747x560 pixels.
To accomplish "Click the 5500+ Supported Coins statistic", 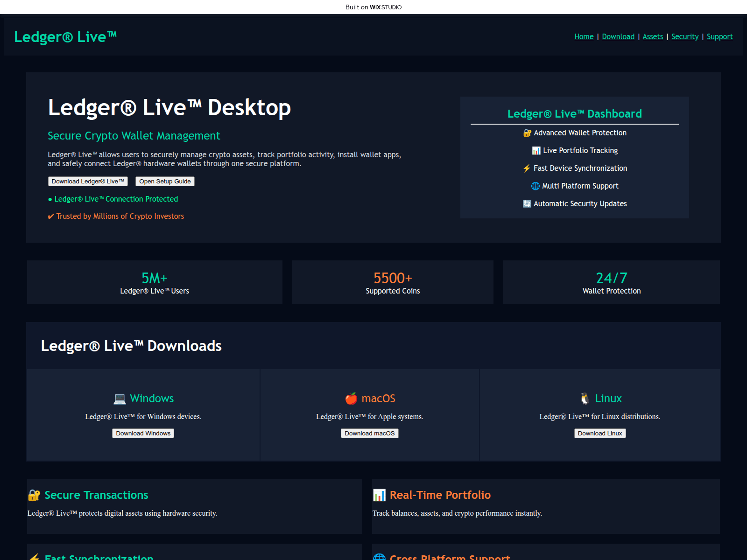I will coord(393,282).
